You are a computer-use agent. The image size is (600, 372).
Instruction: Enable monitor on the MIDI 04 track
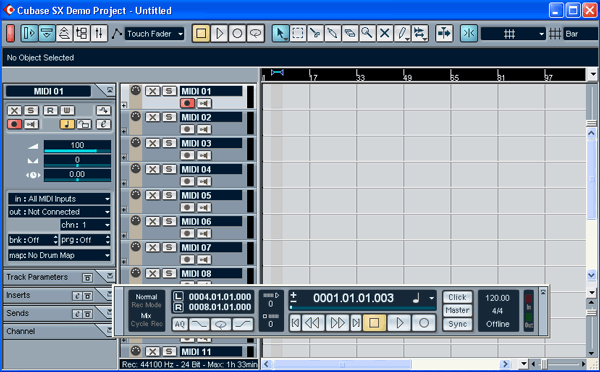[x=204, y=181]
